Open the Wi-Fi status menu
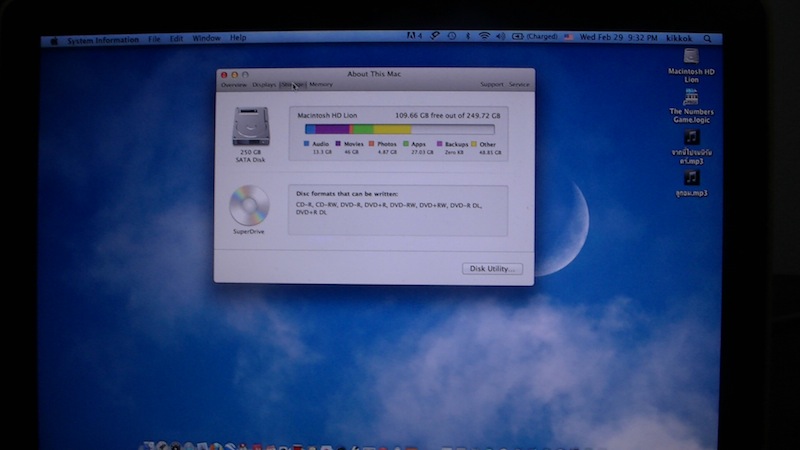This screenshot has height=450, width=800. pyautogui.click(x=484, y=36)
